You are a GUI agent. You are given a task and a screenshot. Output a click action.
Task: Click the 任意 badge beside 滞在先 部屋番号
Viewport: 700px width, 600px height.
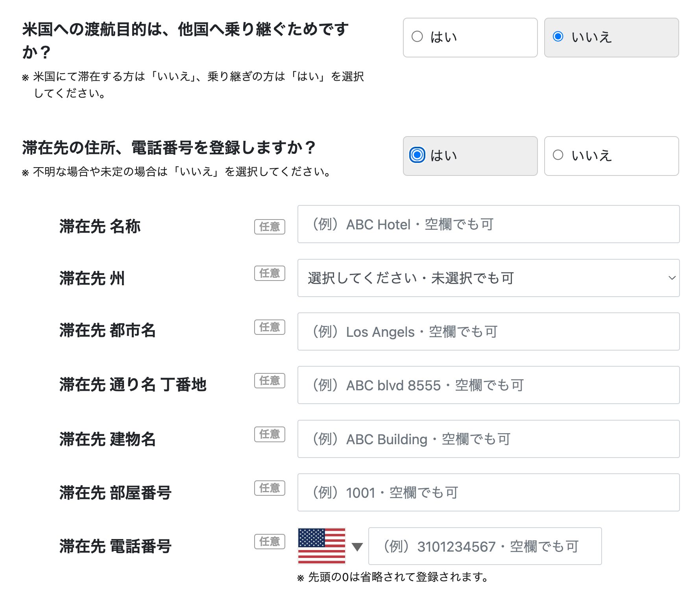270,488
